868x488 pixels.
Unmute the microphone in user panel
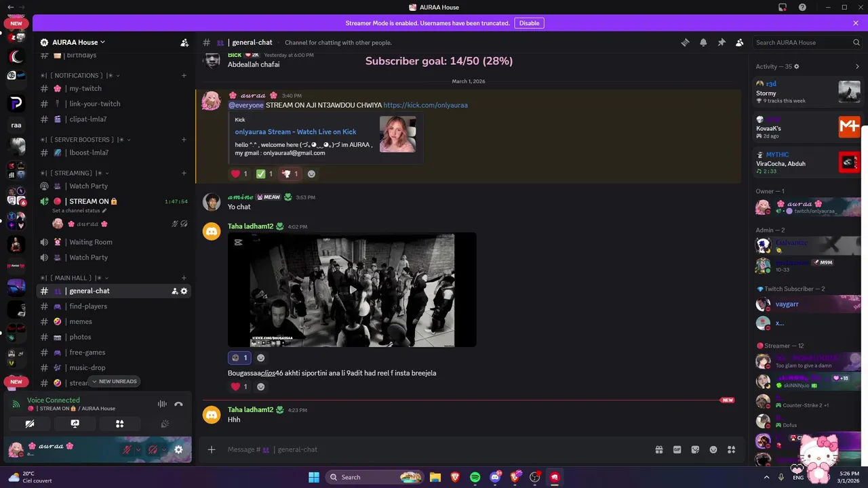[x=127, y=449]
